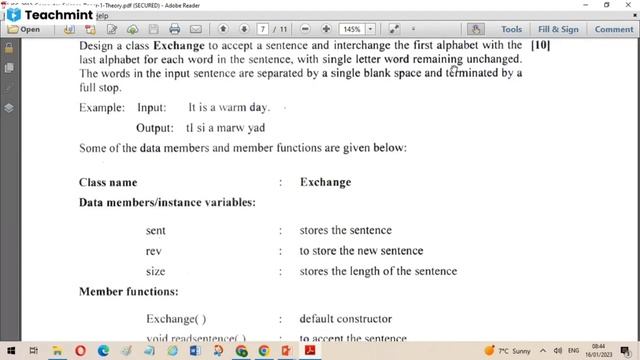Click the Task View taskbar icon
640x360 pixels.
[x=34, y=351]
